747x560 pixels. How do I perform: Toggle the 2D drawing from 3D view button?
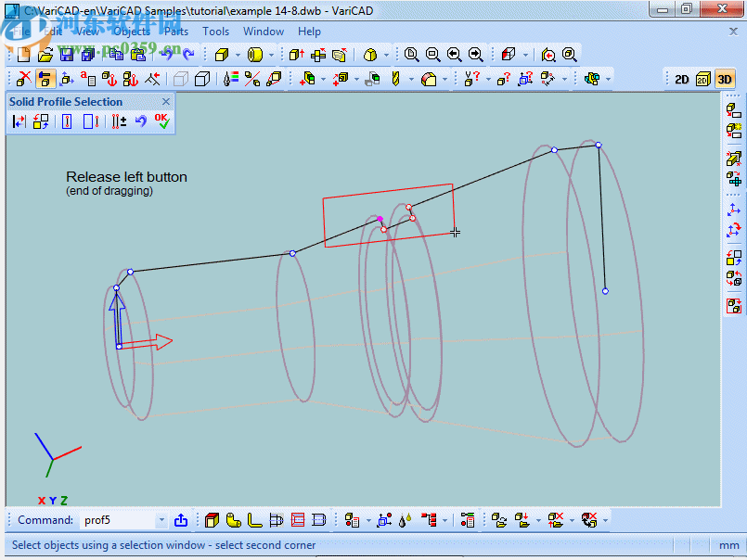tap(703, 79)
